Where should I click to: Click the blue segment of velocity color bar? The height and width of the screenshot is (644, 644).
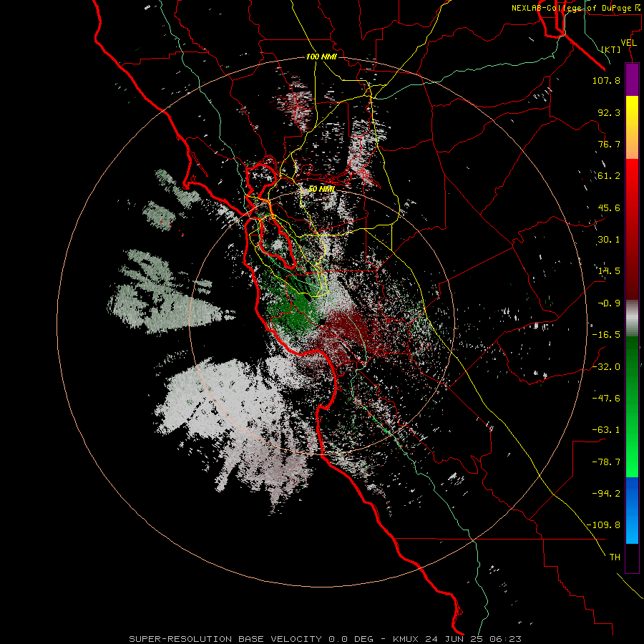point(632,510)
